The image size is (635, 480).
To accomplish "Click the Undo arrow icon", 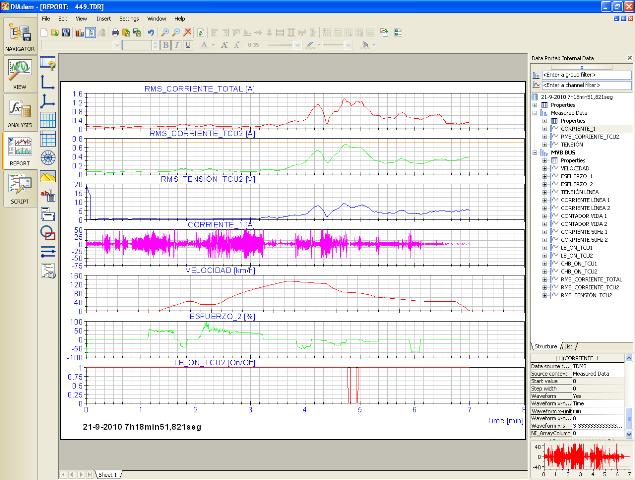I will (x=151, y=33).
